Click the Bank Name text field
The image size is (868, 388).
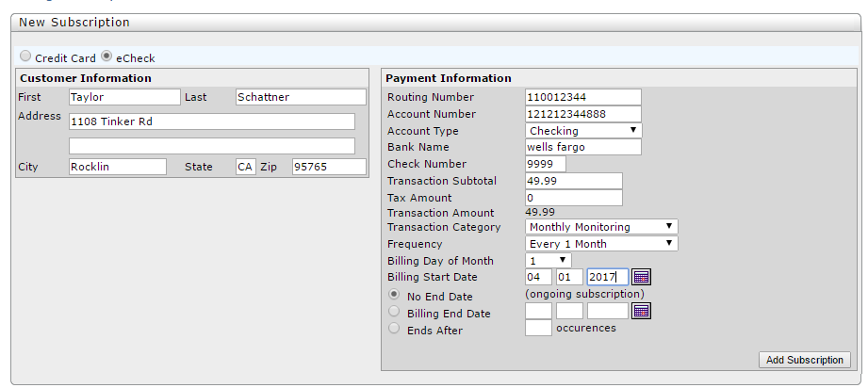click(x=582, y=147)
